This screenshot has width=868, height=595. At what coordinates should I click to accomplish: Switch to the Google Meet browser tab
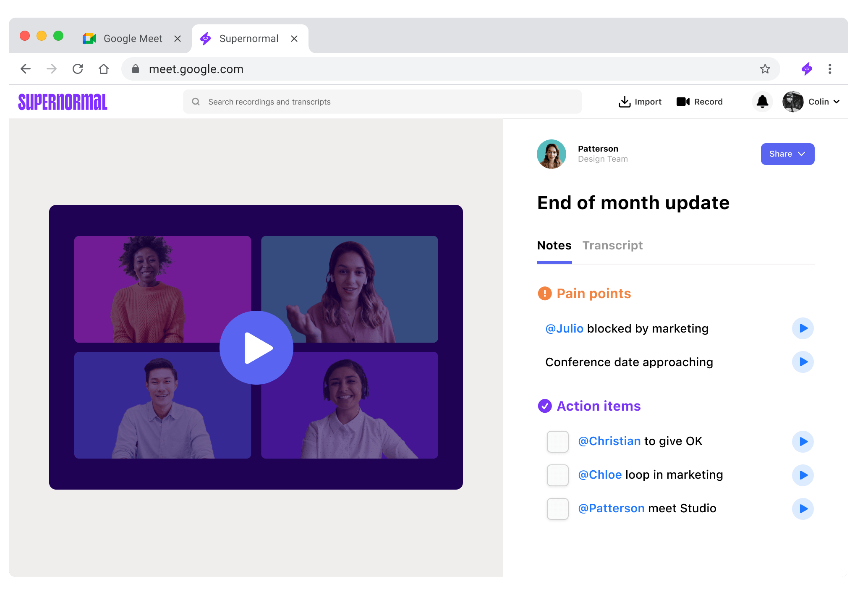point(133,39)
